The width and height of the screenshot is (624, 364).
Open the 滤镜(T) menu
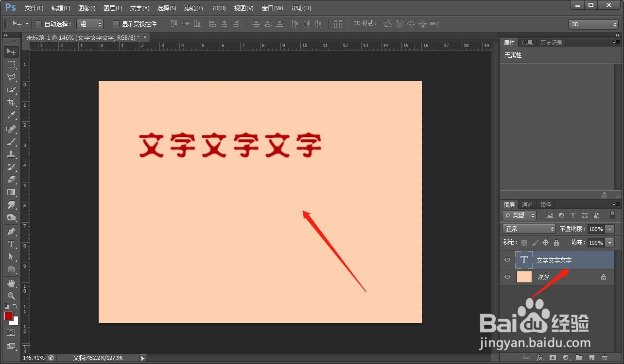click(x=193, y=8)
